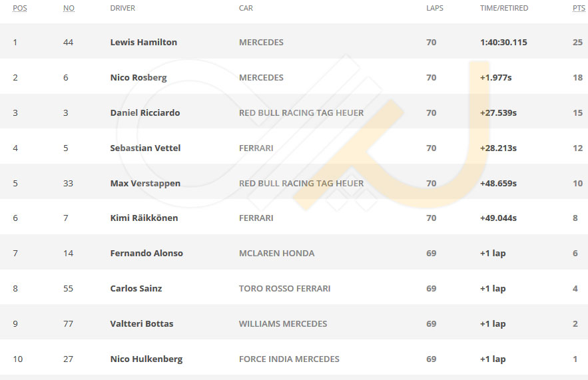Click Kimi Räikkönen's name
The image size is (588, 380).
pyautogui.click(x=144, y=218)
